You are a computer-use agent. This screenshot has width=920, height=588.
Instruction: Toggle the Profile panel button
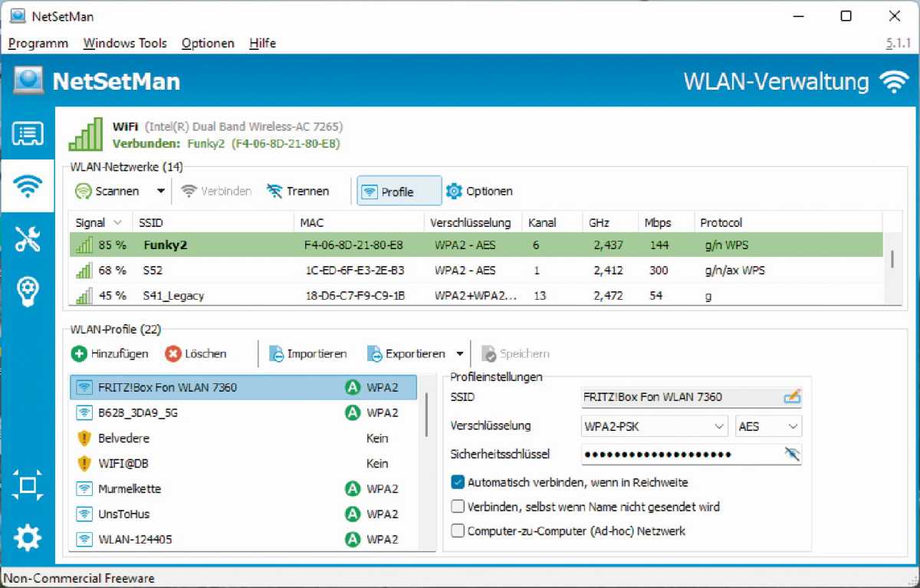coord(399,192)
